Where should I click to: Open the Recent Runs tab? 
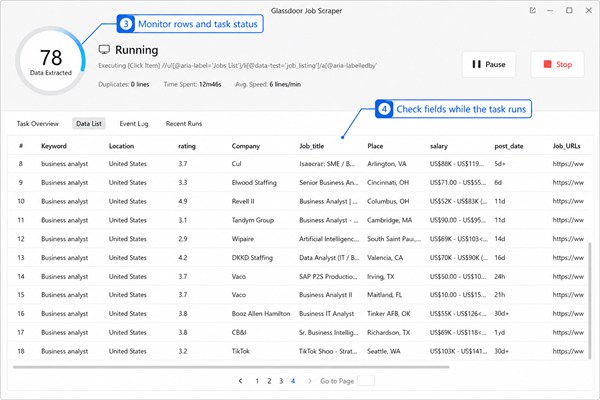pos(184,124)
